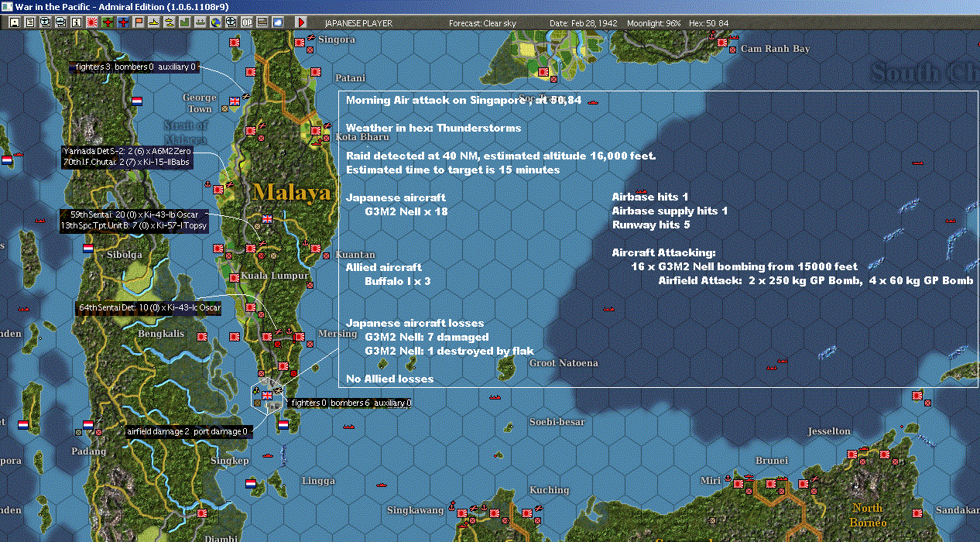Viewport: 980px width, 542px height.
Task: Click the Yamada Det S-2 A6M2 Zero label
Action: pyautogui.click(x=126, y=152)
